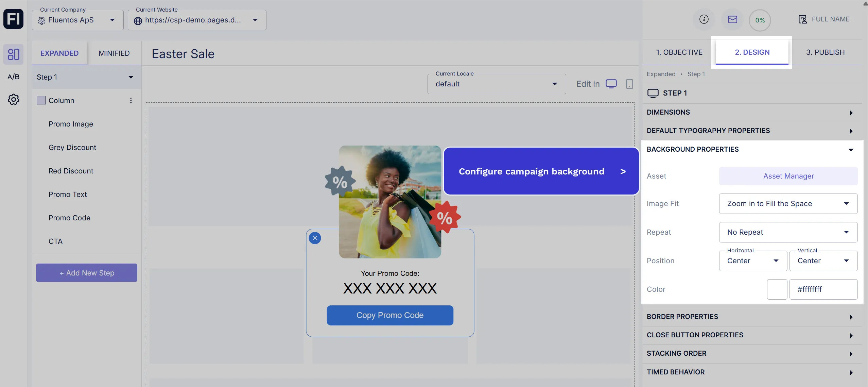Screen dimensions: 868x387
Task: Go to 1. OBJECTIVE tab
Action: point(679,52)
